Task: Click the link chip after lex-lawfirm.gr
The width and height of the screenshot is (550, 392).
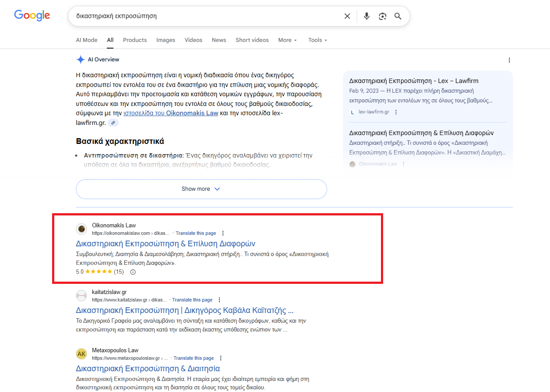Action: (113, 123)
